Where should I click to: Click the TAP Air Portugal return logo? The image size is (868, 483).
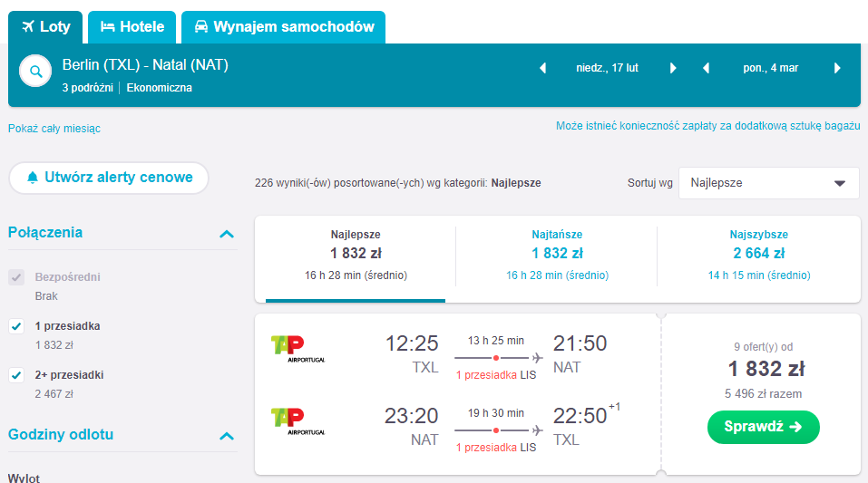click(x=297, y=421)
